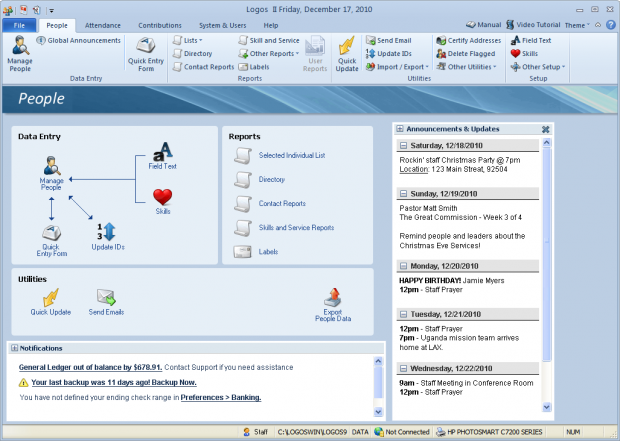This screenshot has width=620, height=441.
Task: Open Preferences > Banking link
Action: (x=220, y=397)
